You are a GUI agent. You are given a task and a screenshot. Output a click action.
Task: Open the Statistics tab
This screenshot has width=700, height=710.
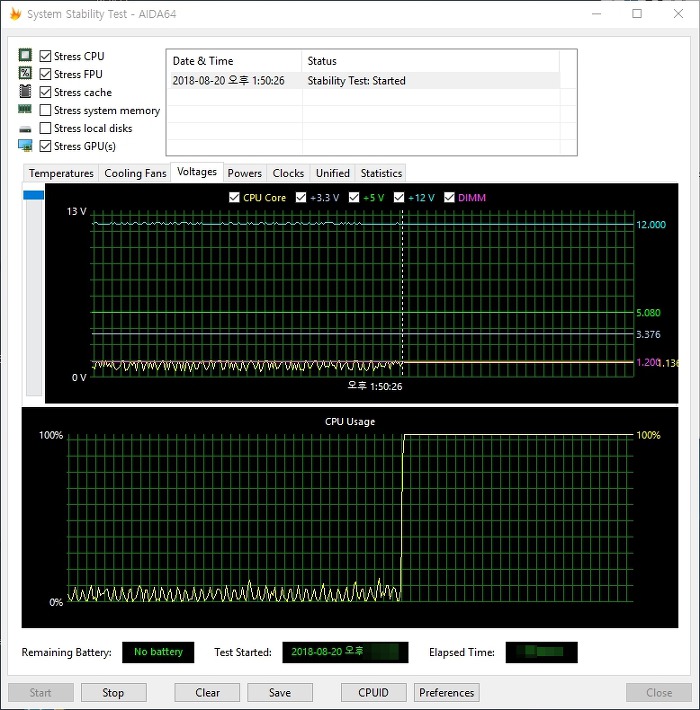click(x=381, y=173)
